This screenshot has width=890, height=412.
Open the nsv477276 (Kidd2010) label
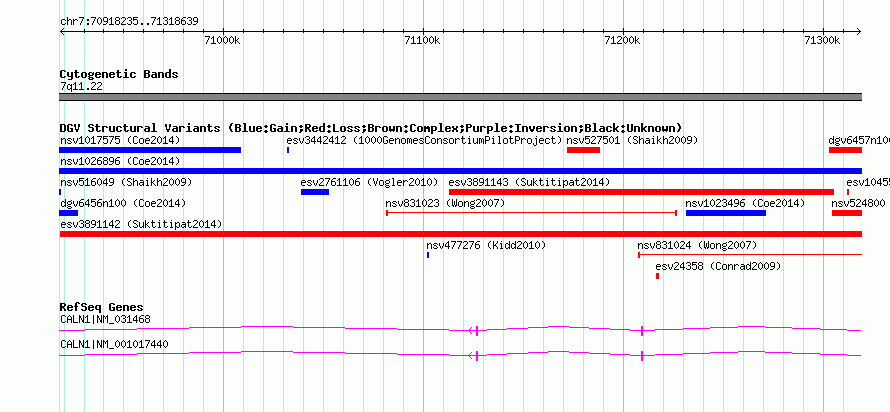486,245
